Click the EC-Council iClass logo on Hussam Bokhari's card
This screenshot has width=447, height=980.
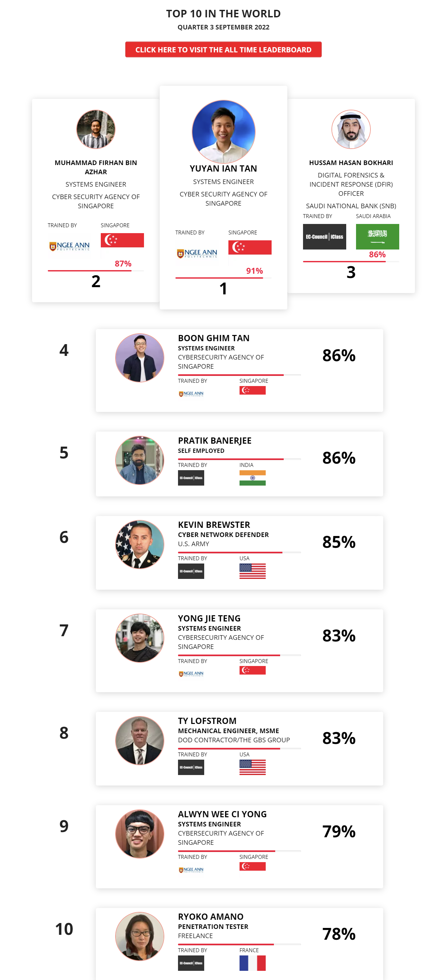tap(325, 236)
